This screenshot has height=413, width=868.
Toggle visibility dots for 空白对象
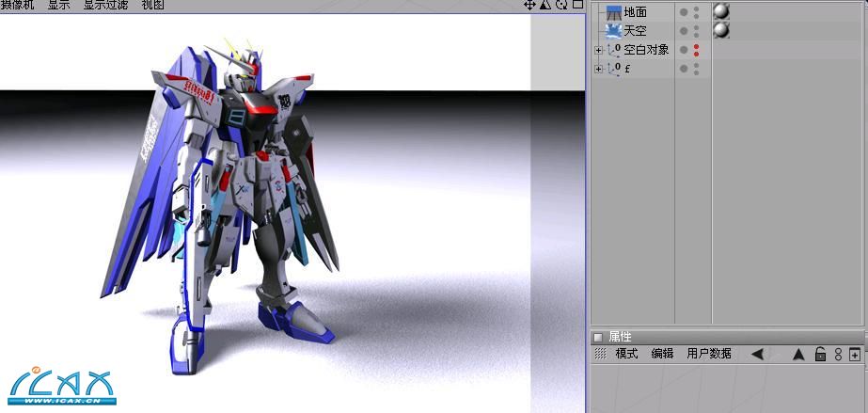click(x=696, y=50)
